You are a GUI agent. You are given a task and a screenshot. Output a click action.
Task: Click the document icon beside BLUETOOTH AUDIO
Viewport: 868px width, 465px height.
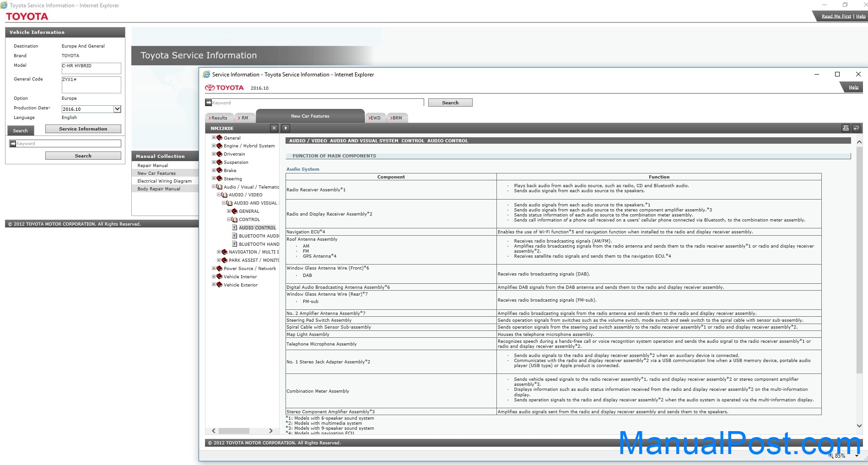[x=235, y=236]
